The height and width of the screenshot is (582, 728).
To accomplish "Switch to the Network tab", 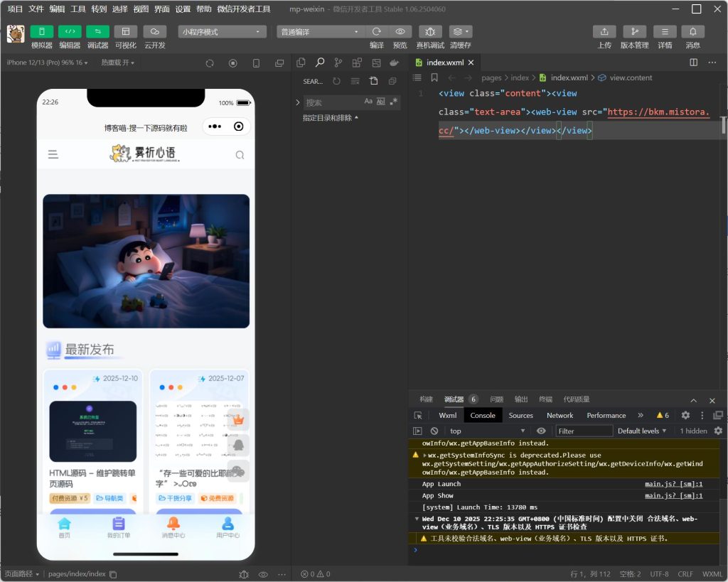I will [560, 415].
